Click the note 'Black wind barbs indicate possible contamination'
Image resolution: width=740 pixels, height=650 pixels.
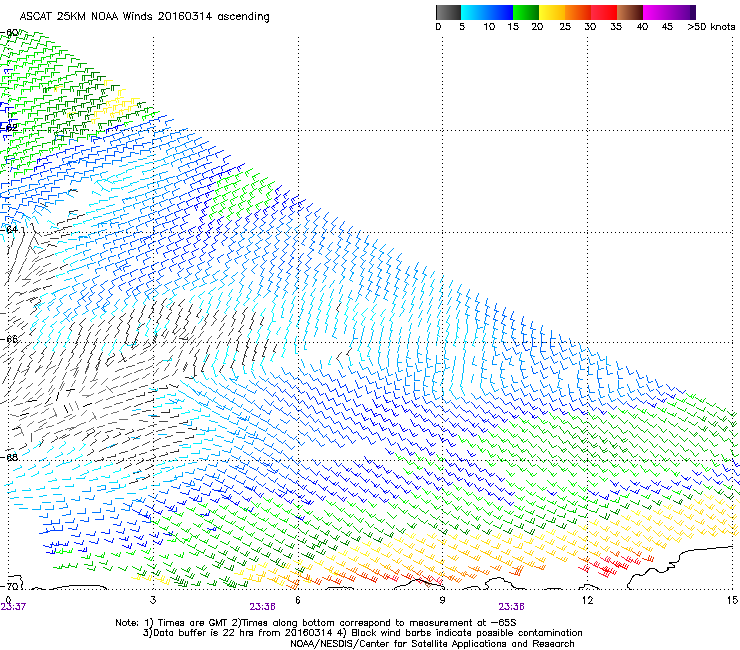point(467,633)
